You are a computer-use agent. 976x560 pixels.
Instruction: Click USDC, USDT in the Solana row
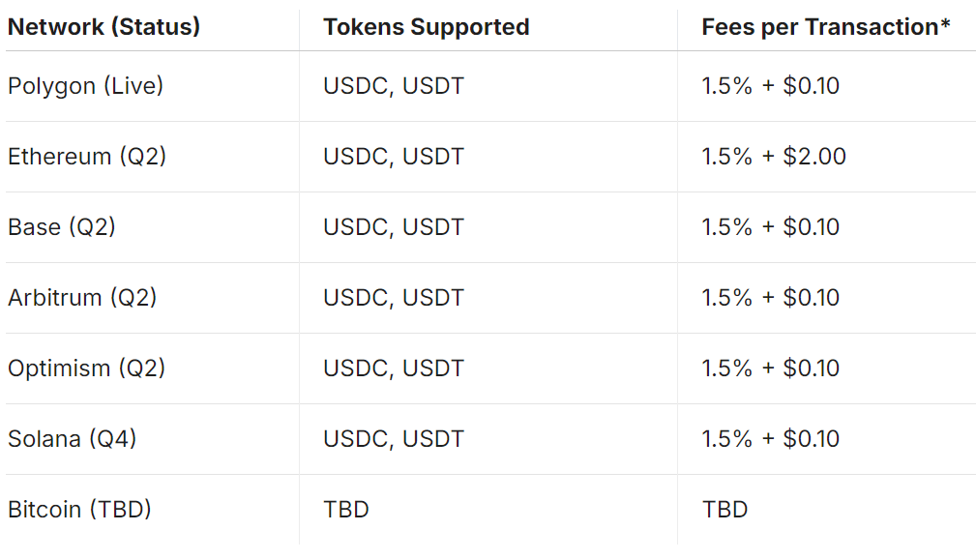(394, 439)
